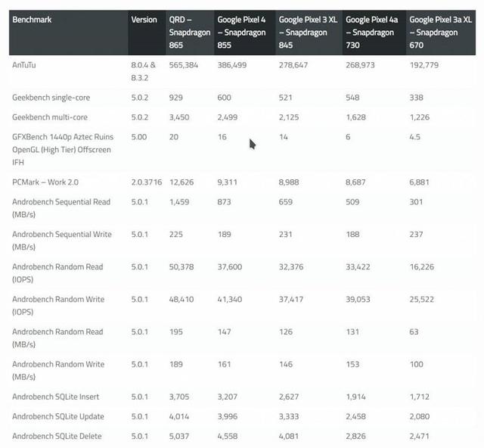Screen dimensions: 484x448
Task: Click the Benchmark column header
Action: click(32, 20)
